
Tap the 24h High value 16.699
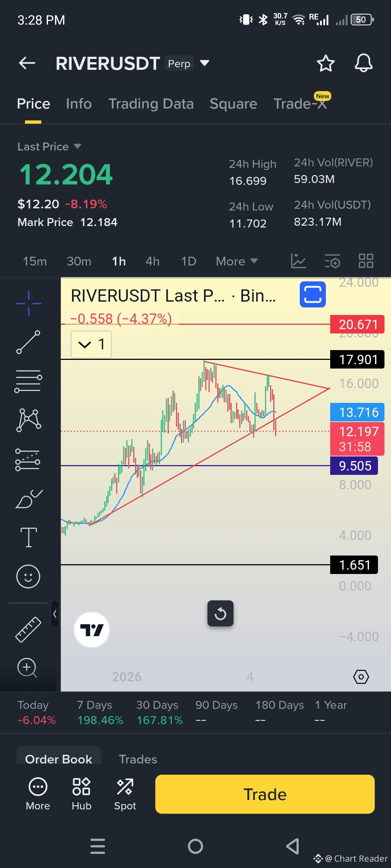(x=248, y=181)
